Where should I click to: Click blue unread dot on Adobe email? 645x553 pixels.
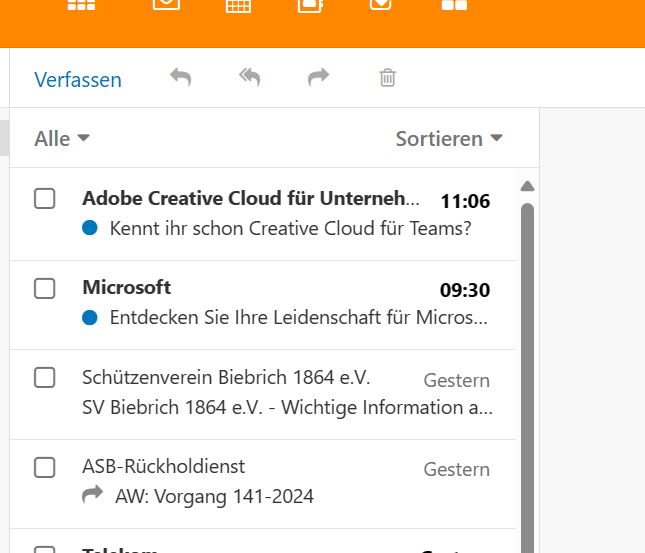click(x=90, y=228)
